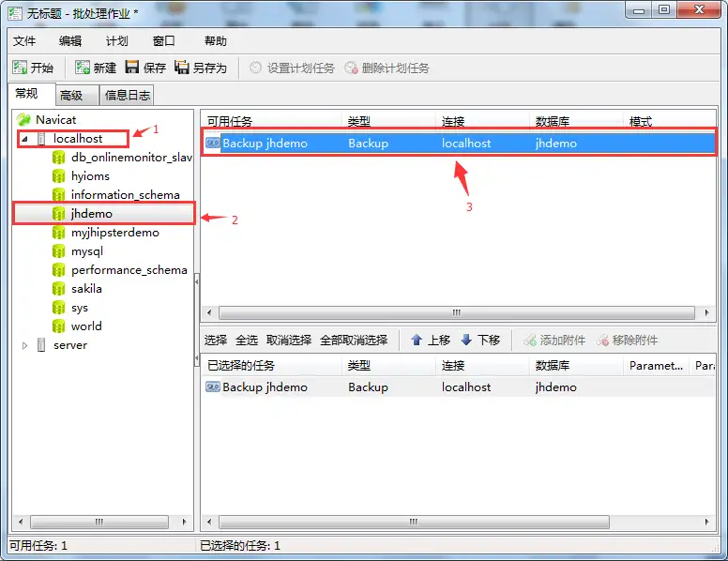Click the Navicat root node icon
The width and height of the screenshot is (728, 561).
tap(24, 119)
